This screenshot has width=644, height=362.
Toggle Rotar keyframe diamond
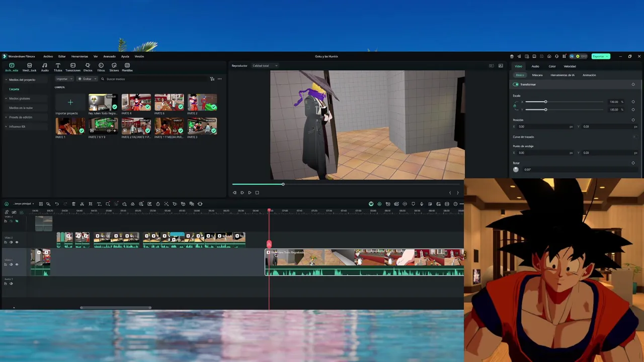coord(633,163)
